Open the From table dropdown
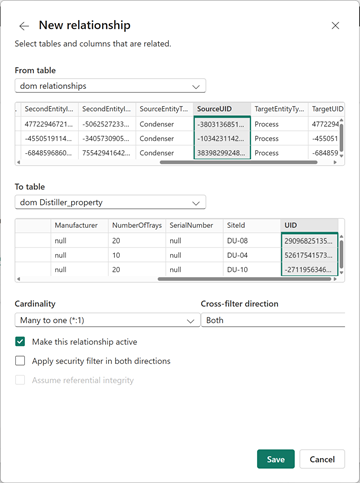360x483 pixels. [x=110, y=86]
